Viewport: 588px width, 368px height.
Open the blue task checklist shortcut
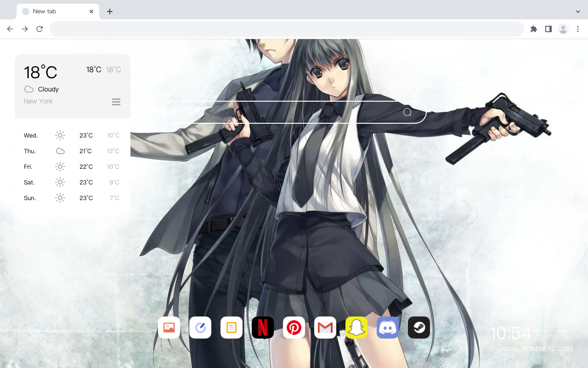point(200,328)
